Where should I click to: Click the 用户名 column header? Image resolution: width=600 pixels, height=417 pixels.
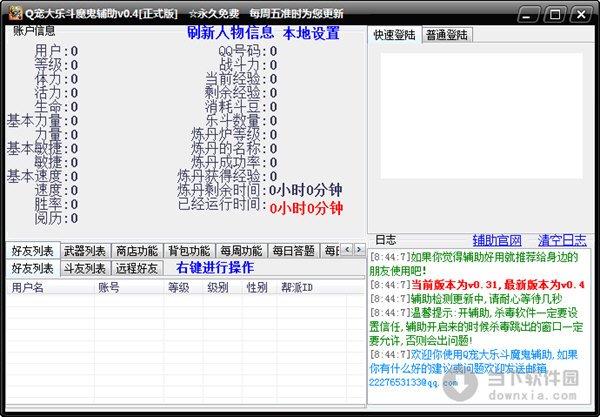click(27, 287)
